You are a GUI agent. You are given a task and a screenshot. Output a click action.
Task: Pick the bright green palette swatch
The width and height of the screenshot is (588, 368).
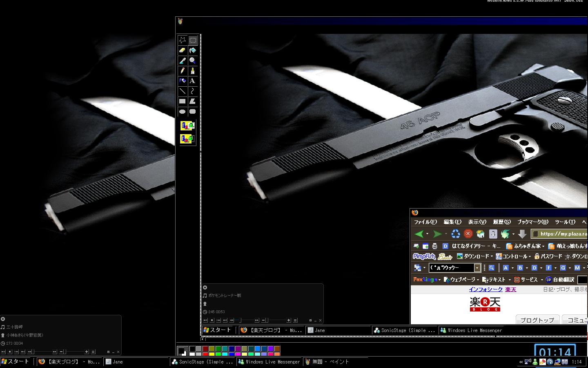click(x=218, y=354)
